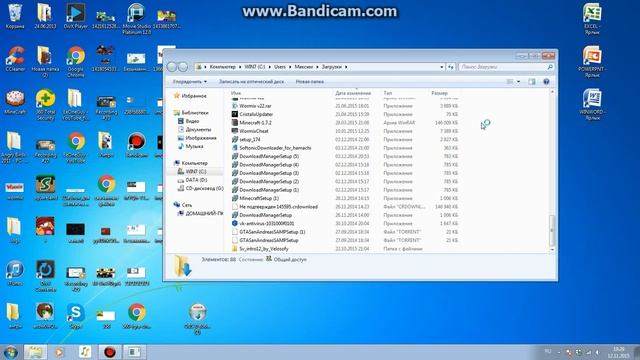
Task: Toggle the Explorer preview pane button
Action: (531, 82)
